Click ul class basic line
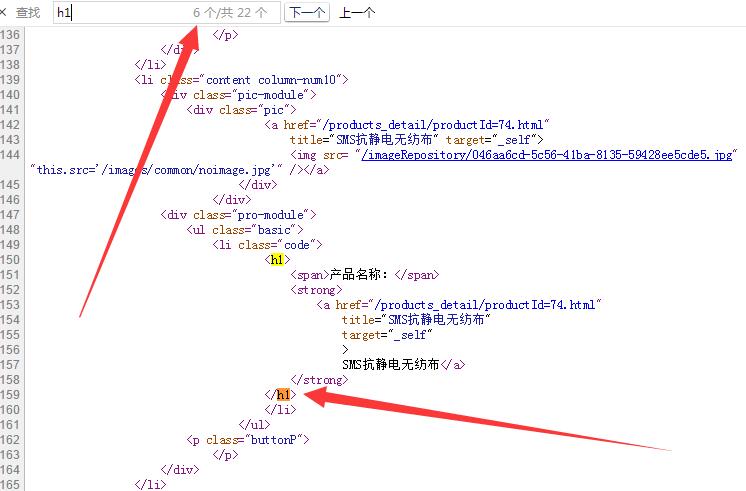 (x=245, y=230)
